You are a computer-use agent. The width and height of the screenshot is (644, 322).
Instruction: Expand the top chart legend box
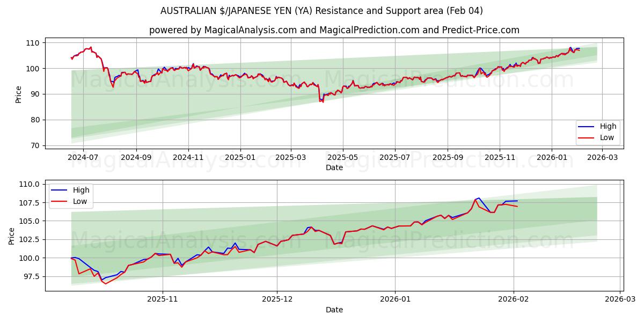pyautogui.click(x=597, y=131)
